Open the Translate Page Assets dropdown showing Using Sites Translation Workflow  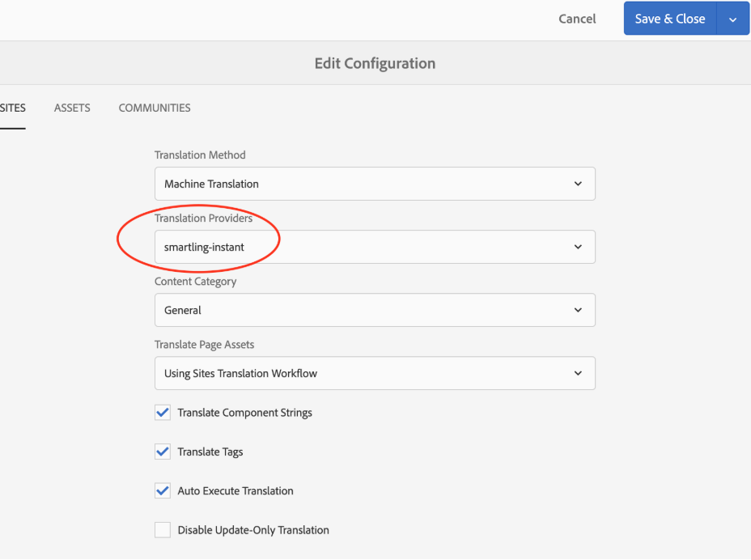tap(375, 373)
